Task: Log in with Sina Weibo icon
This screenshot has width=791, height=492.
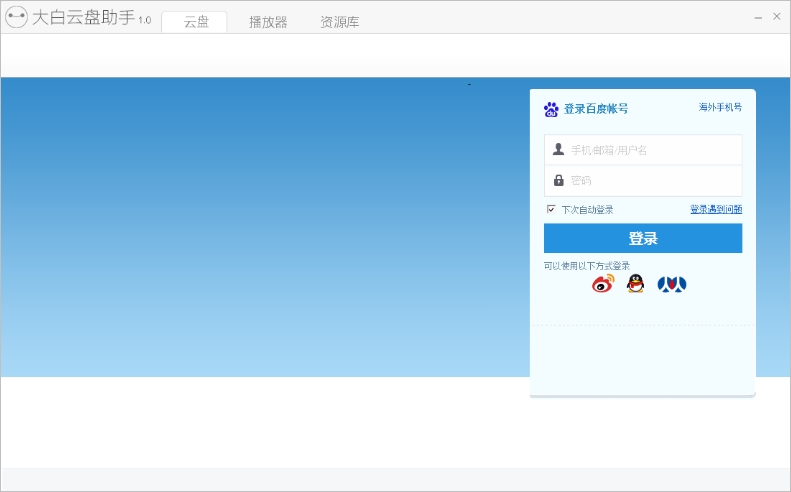Action: [603, 284]
